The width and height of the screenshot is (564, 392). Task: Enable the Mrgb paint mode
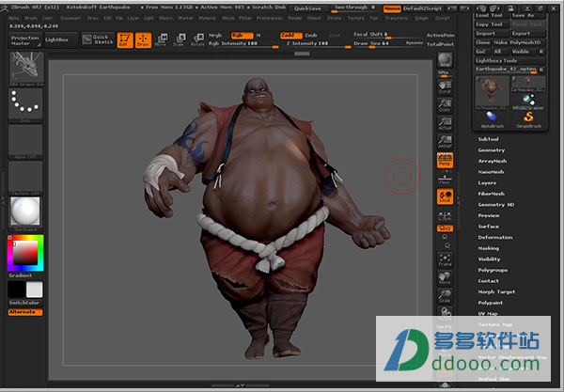coord(216,35)
